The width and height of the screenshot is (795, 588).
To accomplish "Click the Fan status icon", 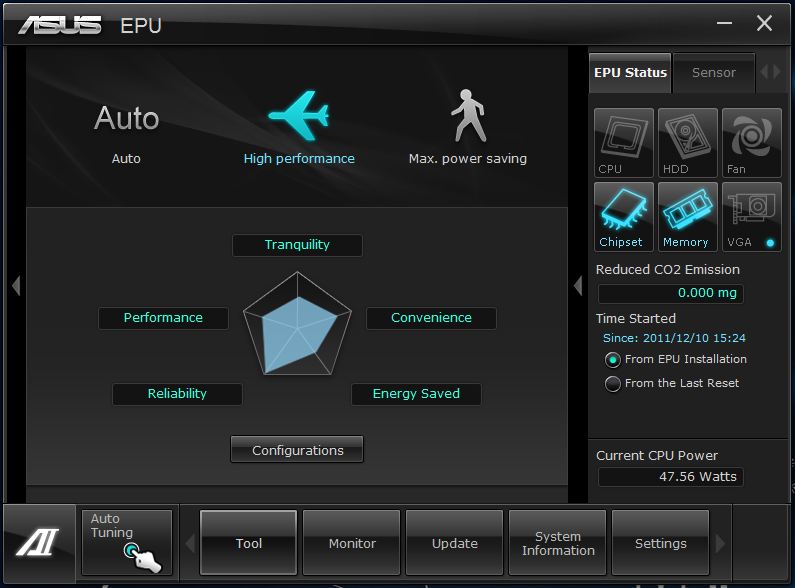I will coord(751,142).
